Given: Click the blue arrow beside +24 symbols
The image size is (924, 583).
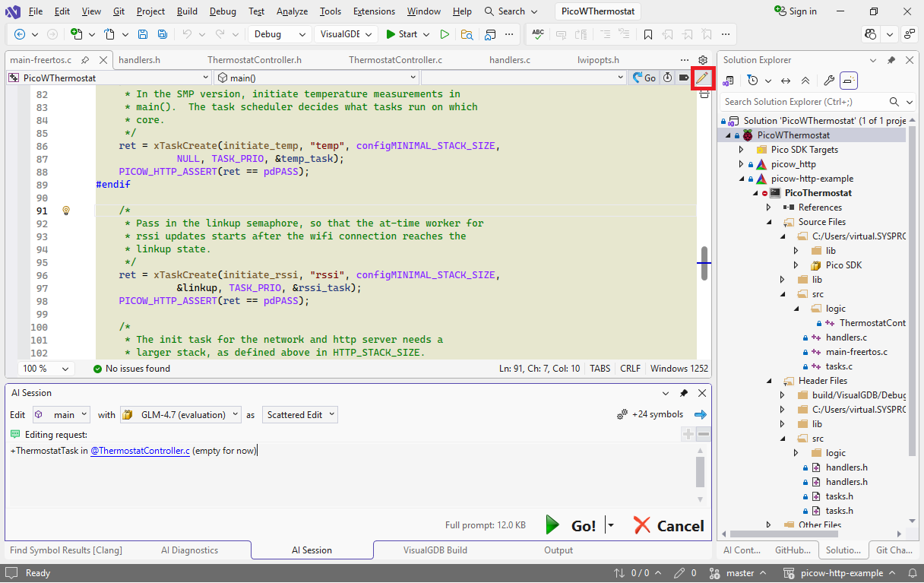Looking at the screenshot, I should tap(701, 414).
